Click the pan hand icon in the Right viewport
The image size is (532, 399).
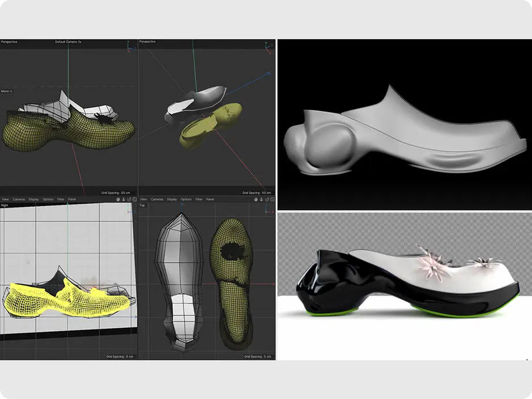(x=118, y=199)
